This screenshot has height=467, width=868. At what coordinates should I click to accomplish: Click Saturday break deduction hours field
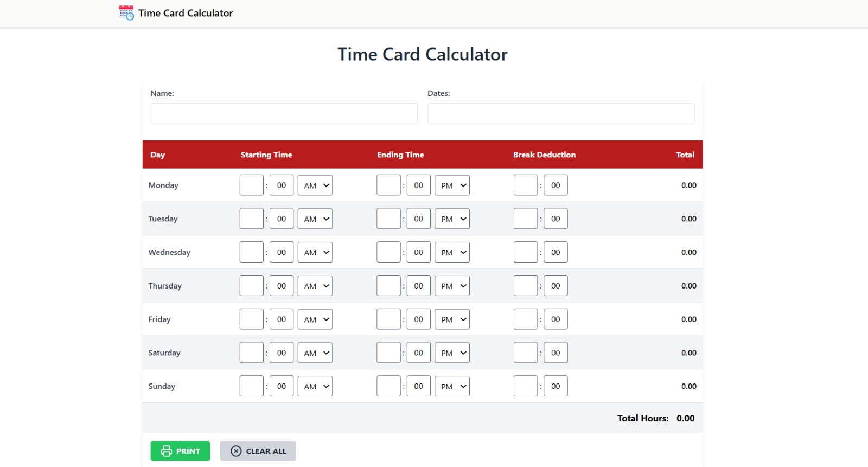pos(526,353)
